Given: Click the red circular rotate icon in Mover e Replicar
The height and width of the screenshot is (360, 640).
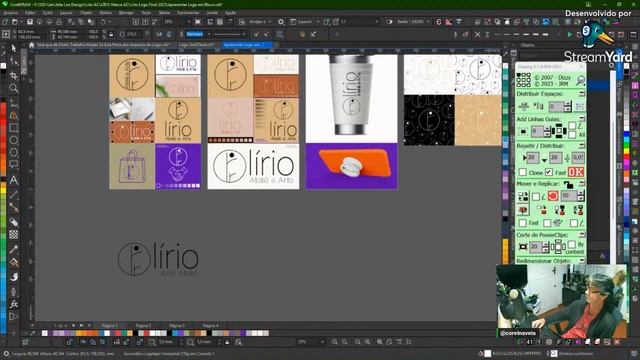Looking at the screenshot, I should coord(553,196).
